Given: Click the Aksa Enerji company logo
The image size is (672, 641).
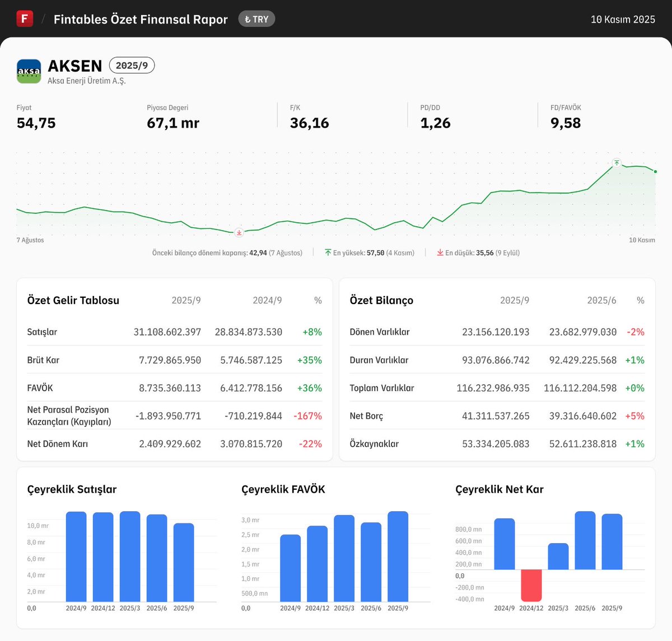Looking at the screenshot, I should tap(29, 71).
